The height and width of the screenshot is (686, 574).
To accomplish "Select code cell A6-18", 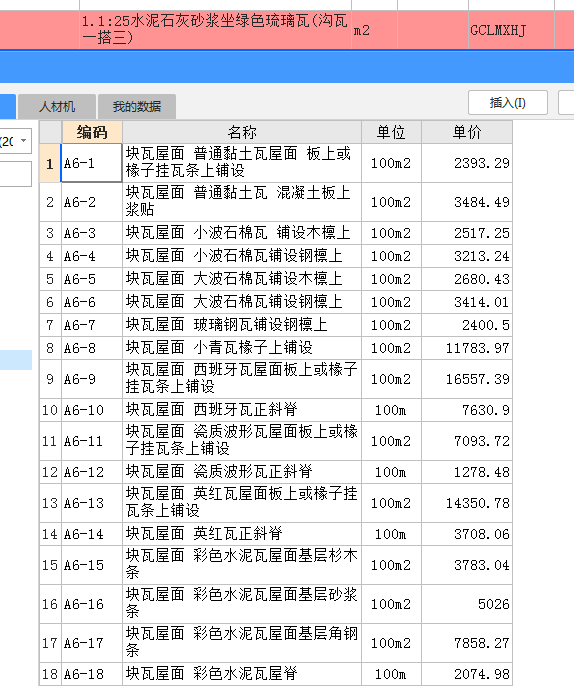I will point(91,674).
